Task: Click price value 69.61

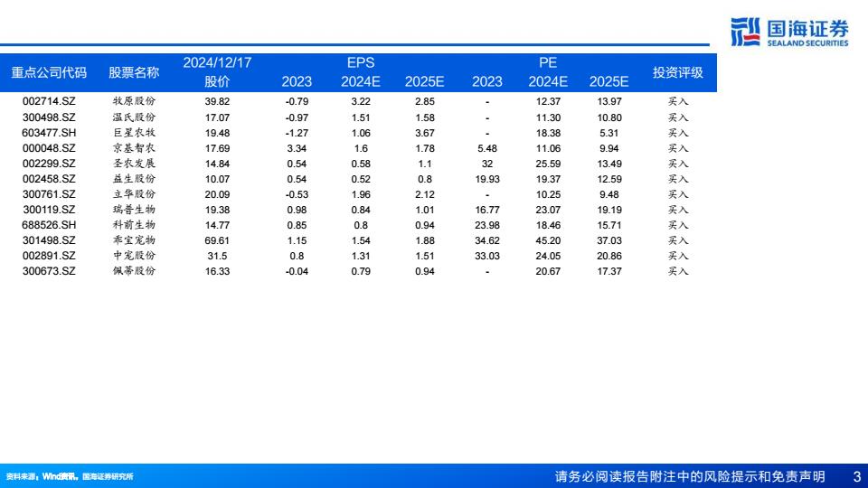Action: (x=217, y=240)
